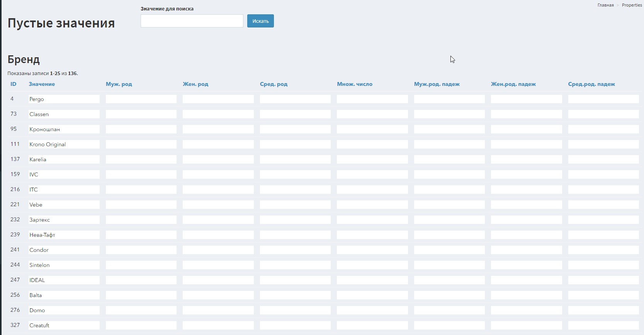
Task: Click Множ. число field in Classen row
Action: coord(372,114)
